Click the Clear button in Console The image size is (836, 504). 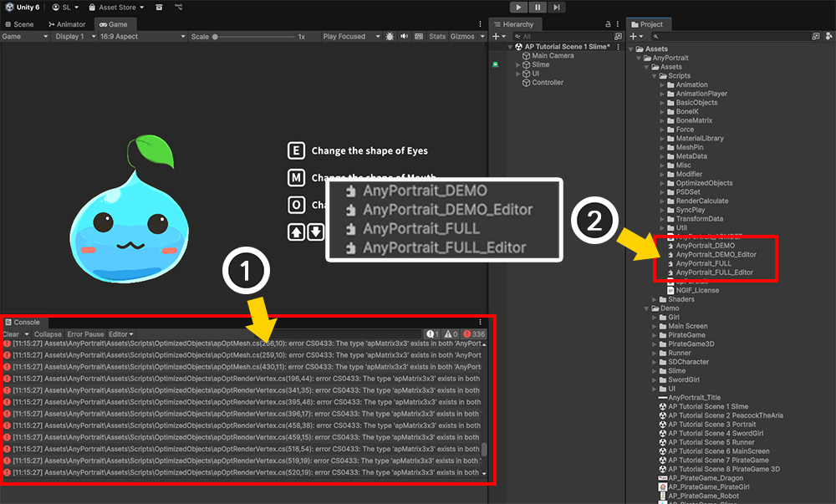(x=11, y=334)
